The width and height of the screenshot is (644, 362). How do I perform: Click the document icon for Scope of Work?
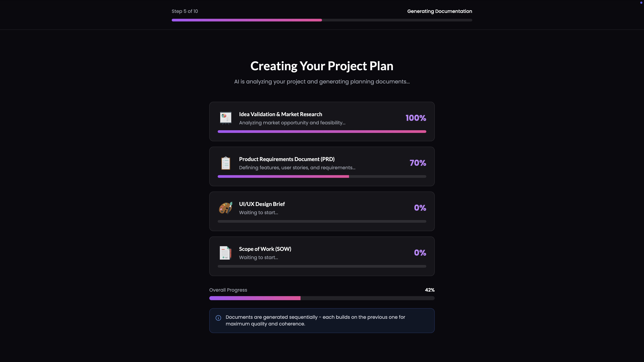pos(226,253)
